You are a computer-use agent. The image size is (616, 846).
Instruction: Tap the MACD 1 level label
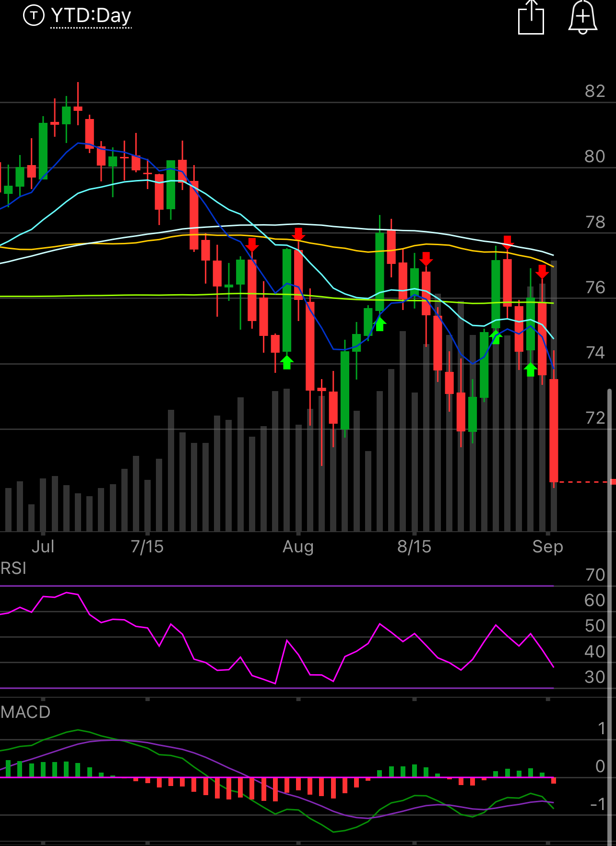tap(602, 728)
